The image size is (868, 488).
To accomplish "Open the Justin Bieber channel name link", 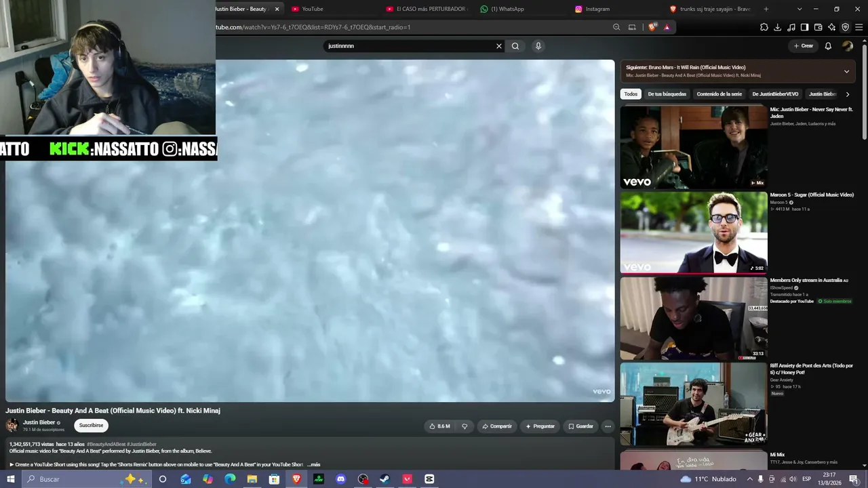I will 39,422.
